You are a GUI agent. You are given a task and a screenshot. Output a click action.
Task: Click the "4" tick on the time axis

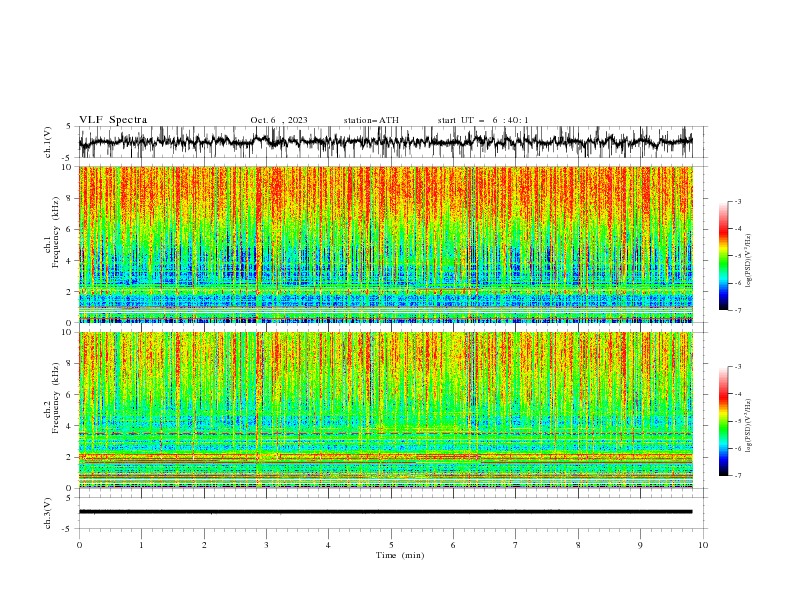[x=328, y=545]
